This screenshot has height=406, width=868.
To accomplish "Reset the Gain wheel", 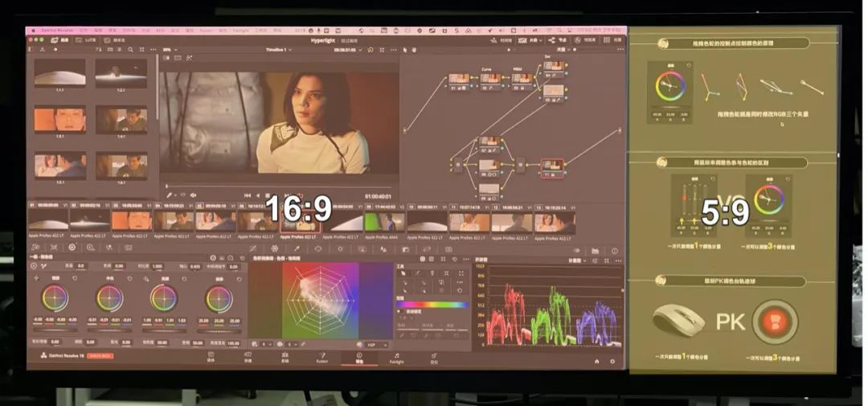I will (184, 279).
